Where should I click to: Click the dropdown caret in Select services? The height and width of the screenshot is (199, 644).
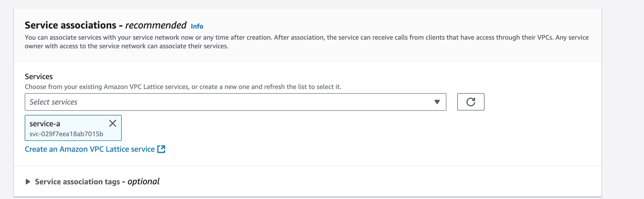pos(437,102)
